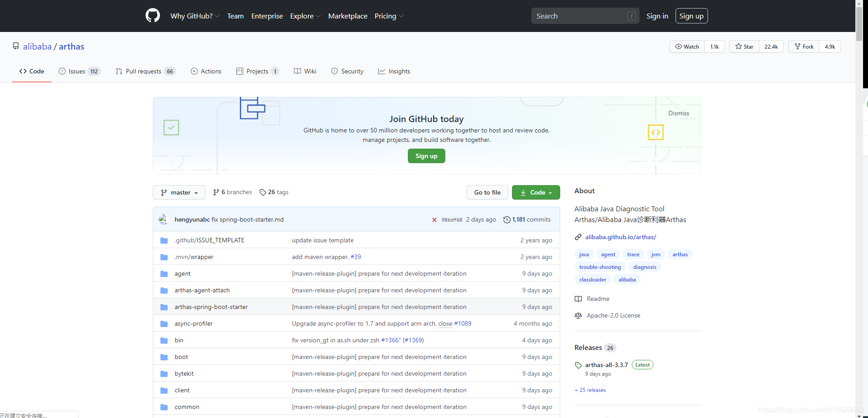The width and height of the screenshot is (868, 418).
Task: Focus the GitHub search field
Action: [585, 16]
